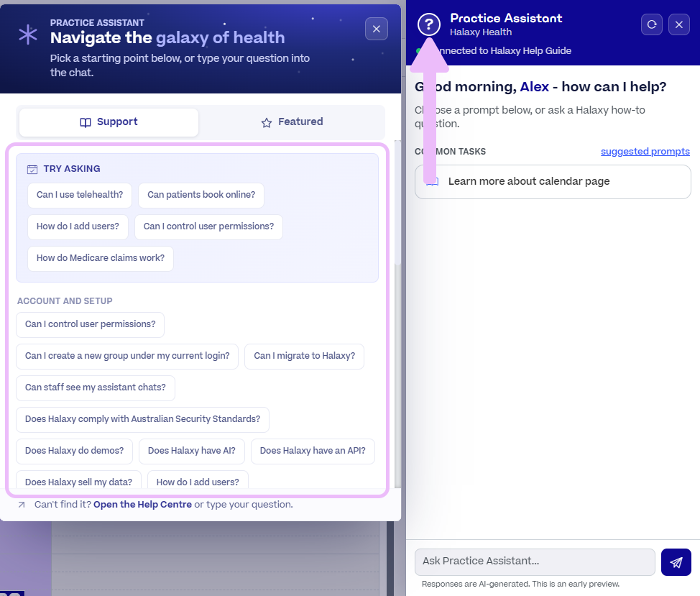The image size is (700, 596).
Task: Ask about Australian Security Standards compliance
Action: click(x=142, y=420)
